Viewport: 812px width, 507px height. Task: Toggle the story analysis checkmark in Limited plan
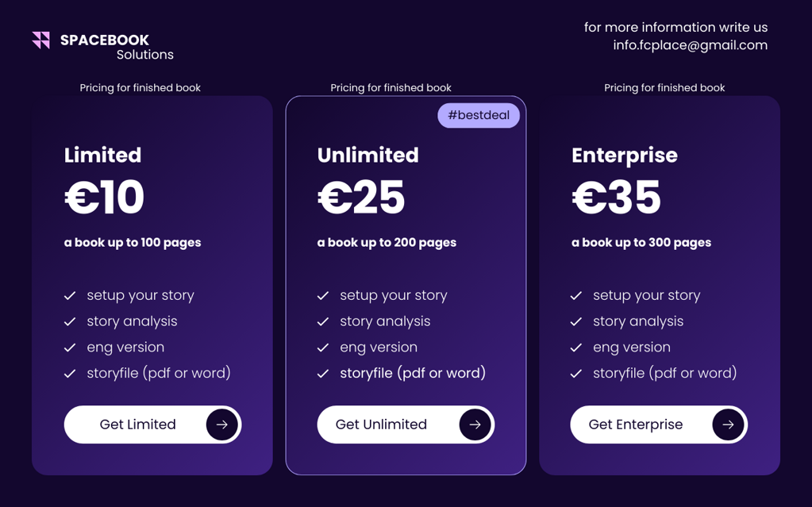tap(69, 321)
